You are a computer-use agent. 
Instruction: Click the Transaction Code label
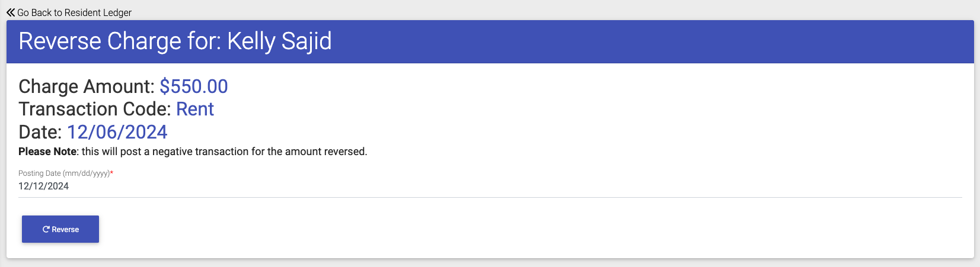tap(94, 109)
